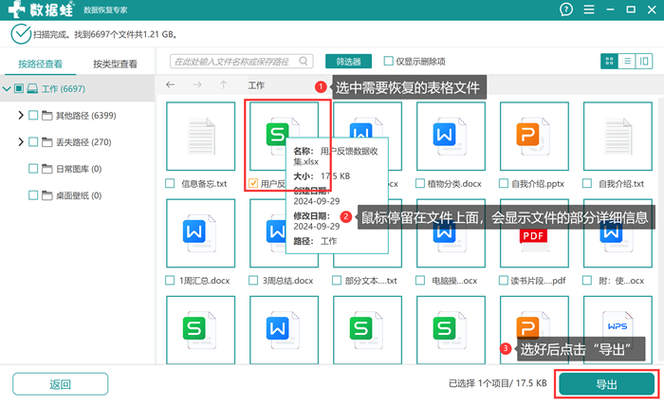The height and width of the screenshot is (406, 664).
Task: Expand the 其他路径 (6399) node
Action: pos(21,115)
